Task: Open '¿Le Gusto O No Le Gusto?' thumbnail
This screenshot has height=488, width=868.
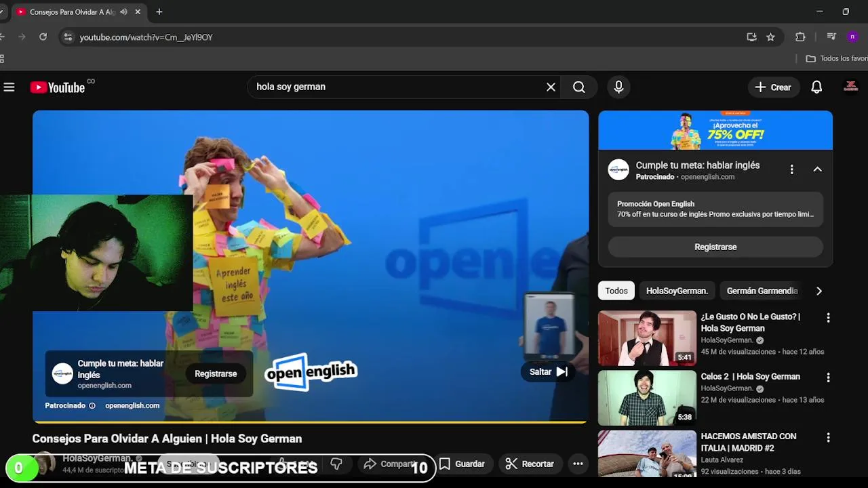Action: [x=647, y=338]
